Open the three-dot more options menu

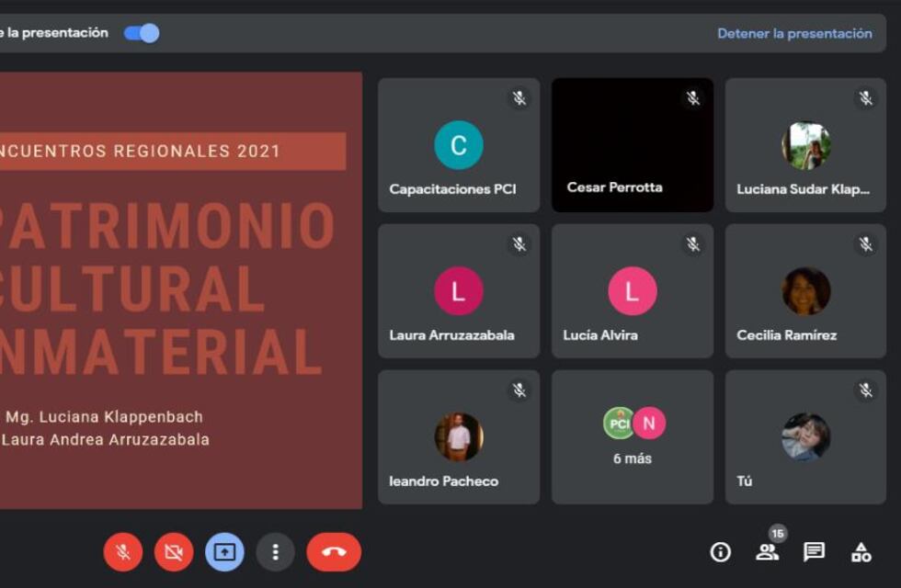click(x=275, y=552)
